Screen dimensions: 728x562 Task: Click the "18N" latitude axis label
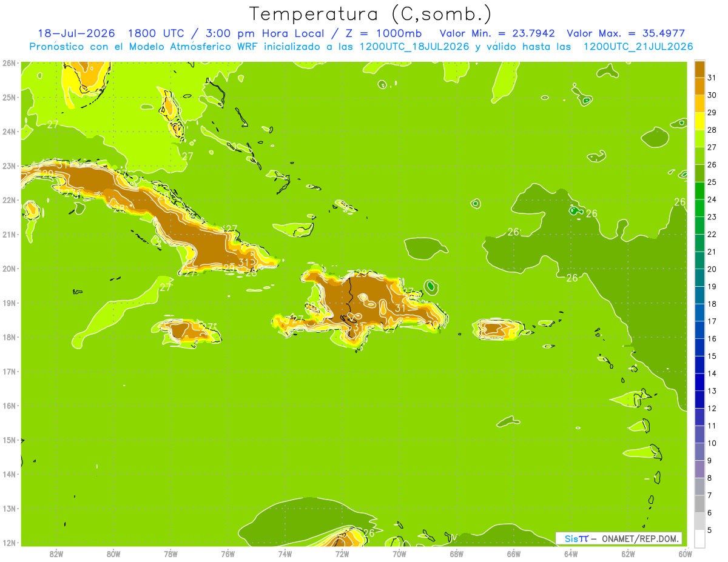[9, 337]
